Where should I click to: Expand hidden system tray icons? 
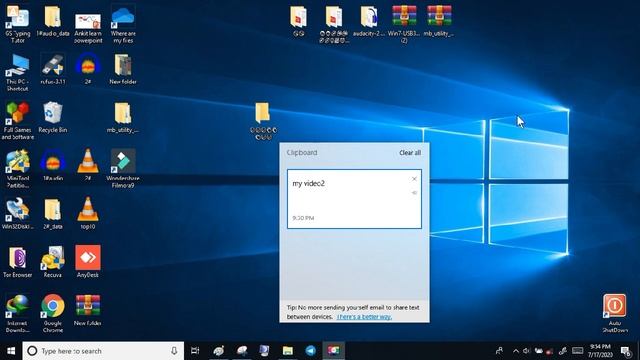tap(516, 351)
